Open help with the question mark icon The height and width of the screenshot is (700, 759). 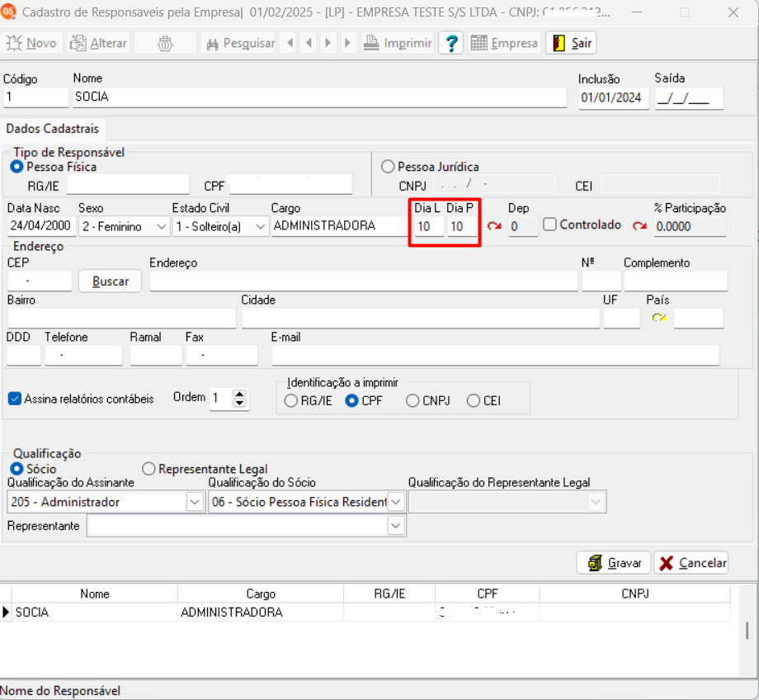click(450, 43)
